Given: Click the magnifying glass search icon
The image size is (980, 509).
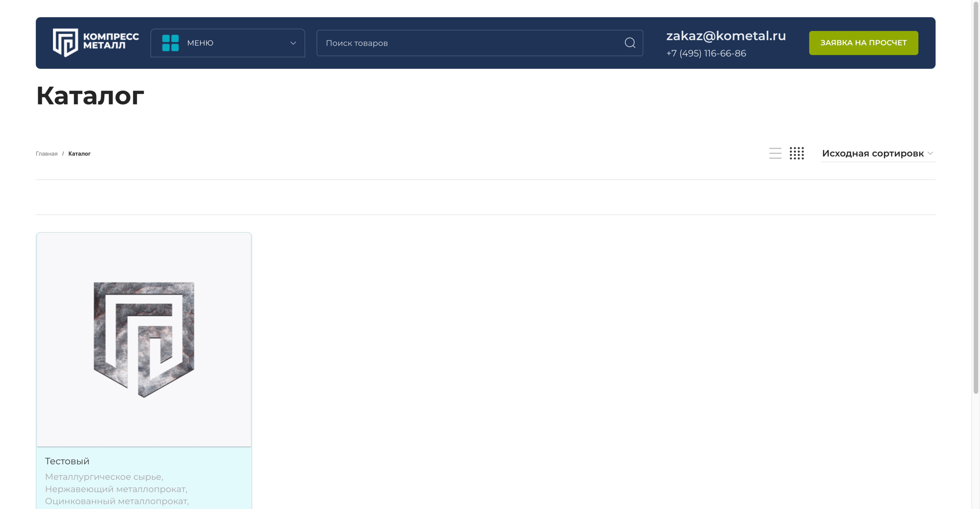Looking at the screenshot, I should [x=630, y=43].
